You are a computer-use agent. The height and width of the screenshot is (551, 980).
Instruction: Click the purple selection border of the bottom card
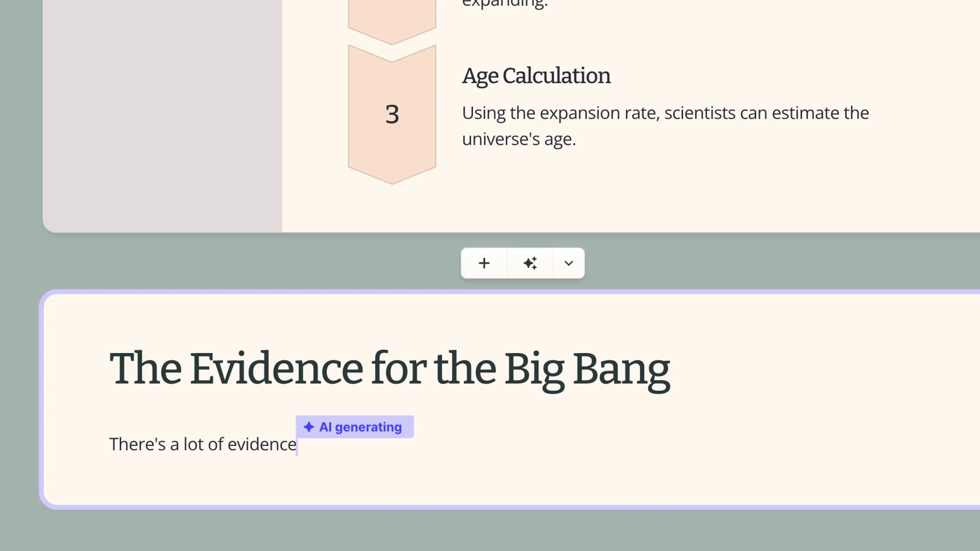coord(41,399)
